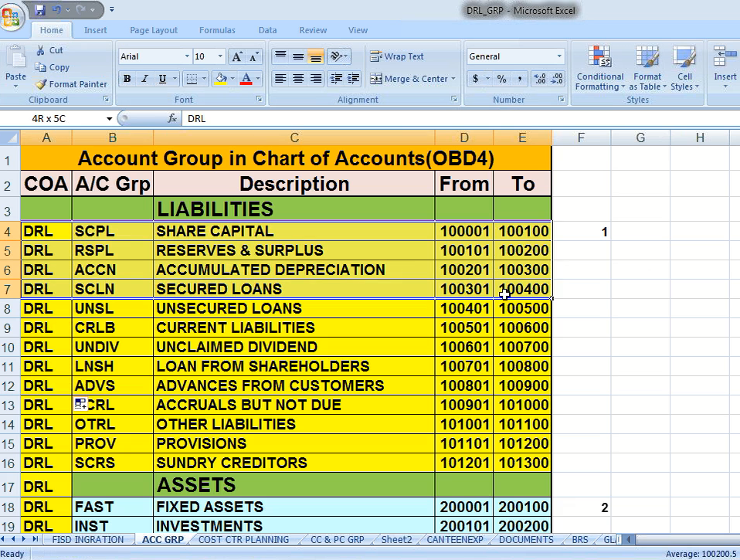Open the Insert ribbon tab
Image resolution: width=740 pixels, height=560 pixels.
pyautogui.click(x=95, y=30)
